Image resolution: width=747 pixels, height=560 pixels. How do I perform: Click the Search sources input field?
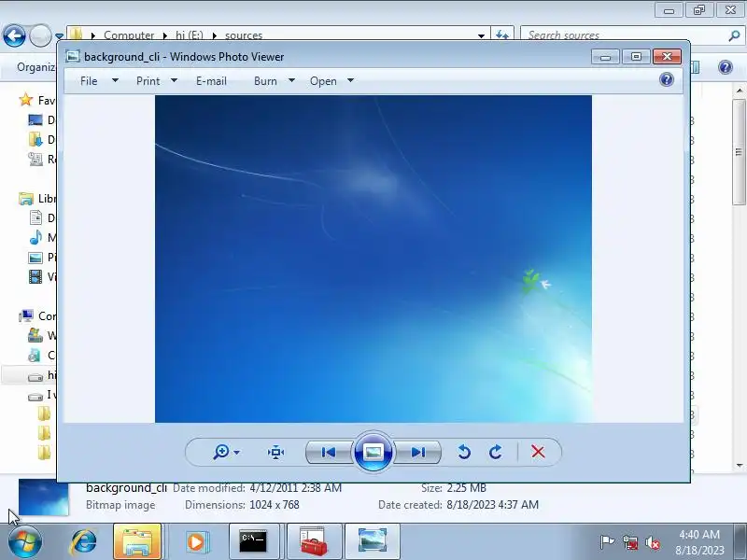[x=624, y=35]
